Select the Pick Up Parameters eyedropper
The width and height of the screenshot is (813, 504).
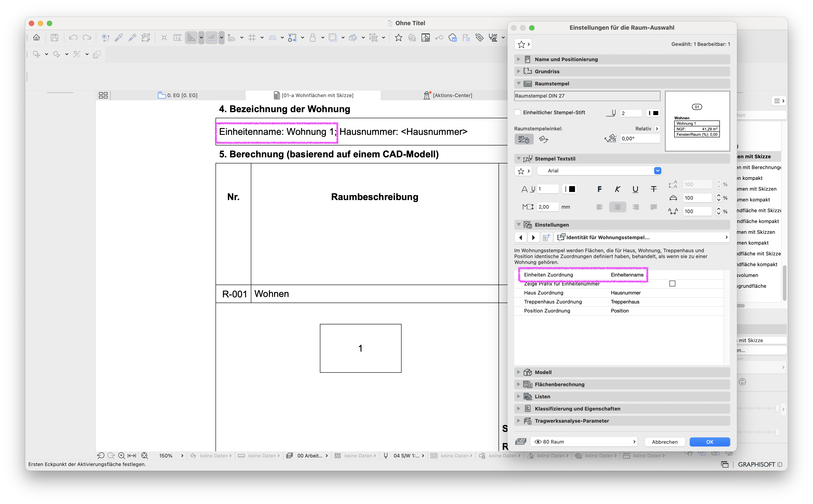pyautogui.click(x=119, y=38)
